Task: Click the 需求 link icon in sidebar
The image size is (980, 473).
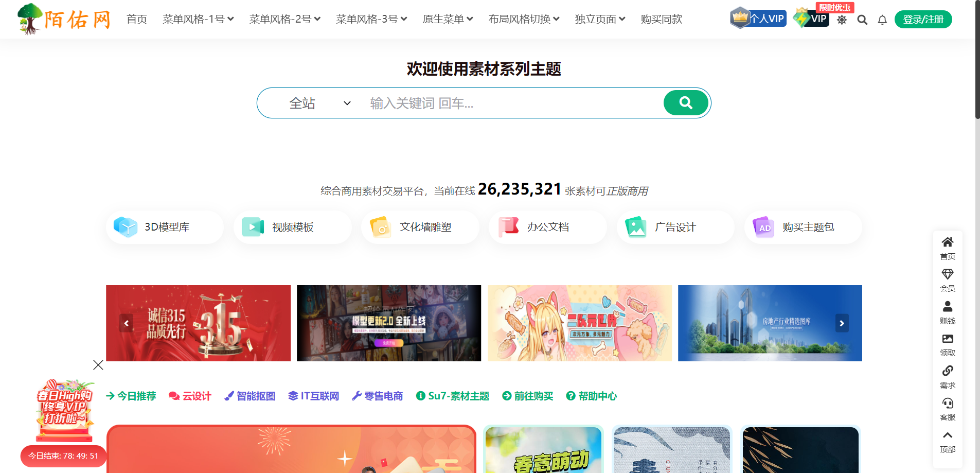Action: click(947, 371)
